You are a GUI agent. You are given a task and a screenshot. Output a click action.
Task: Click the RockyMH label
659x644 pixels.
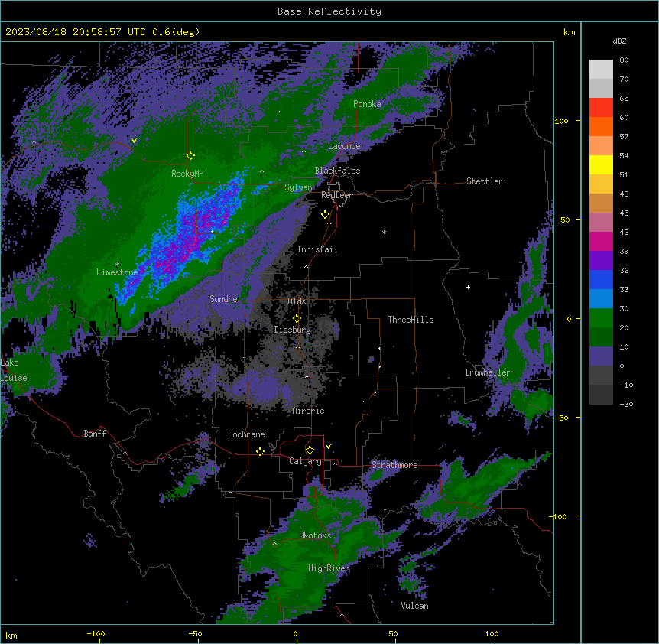(x=187, y=174)
